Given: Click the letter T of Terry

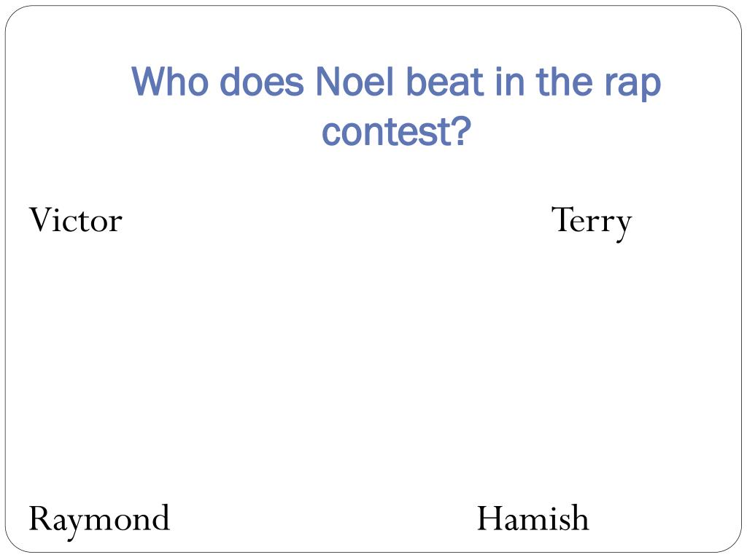Looking at the screenshot, I should point(562,220).
